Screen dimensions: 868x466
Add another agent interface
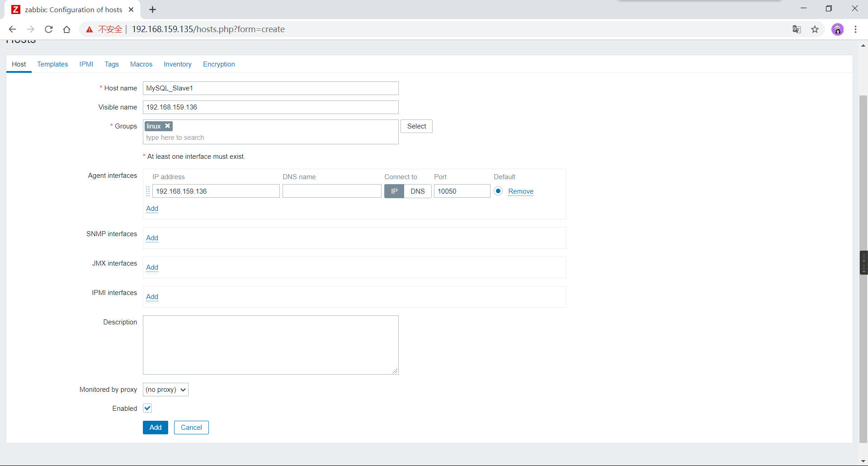pos(152,209)
